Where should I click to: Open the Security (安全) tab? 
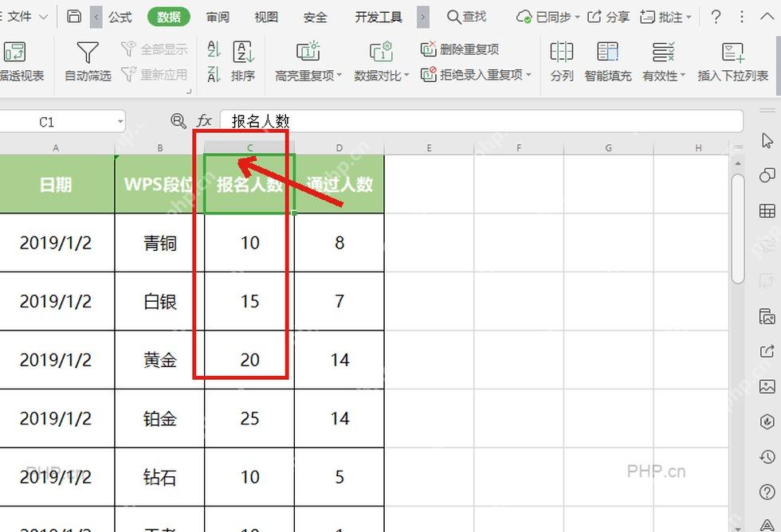(x=316, y=17)
